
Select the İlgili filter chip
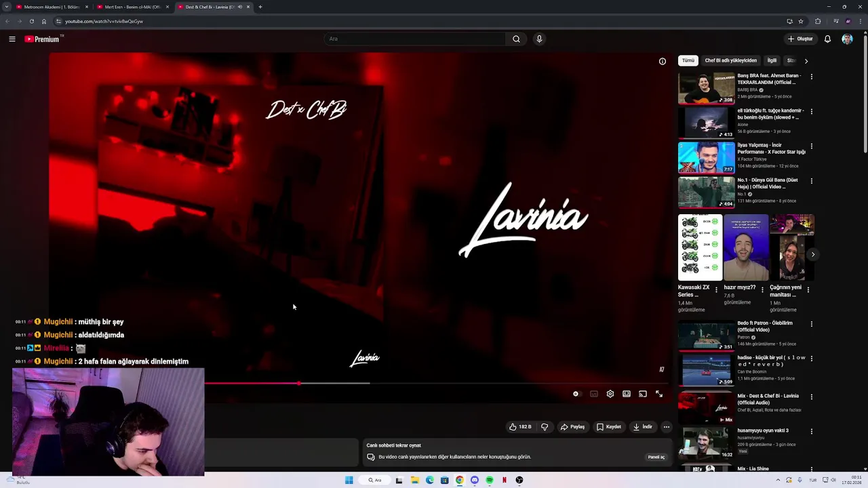click(772, 60)
